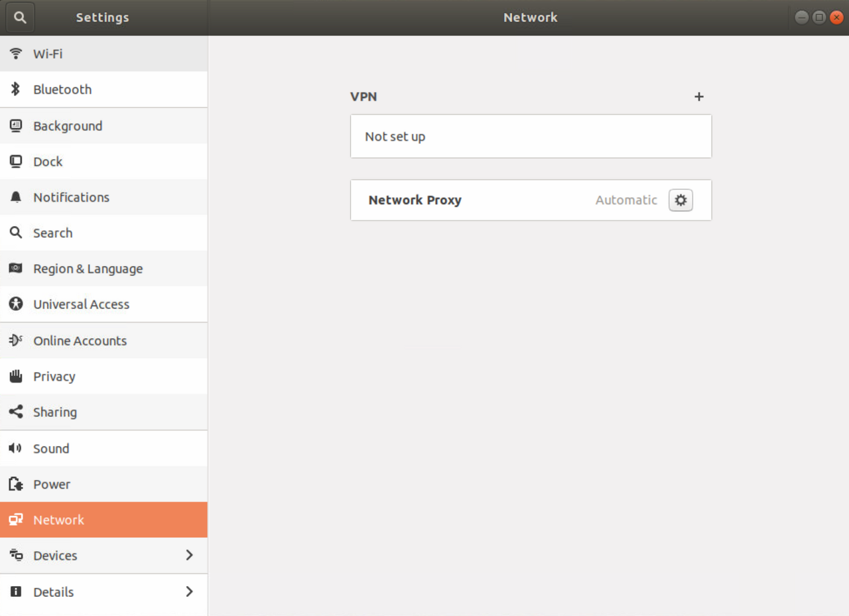Open Notifications using the bell icon
The width and height of the screenshot is (849, 616).
(16, 197)
